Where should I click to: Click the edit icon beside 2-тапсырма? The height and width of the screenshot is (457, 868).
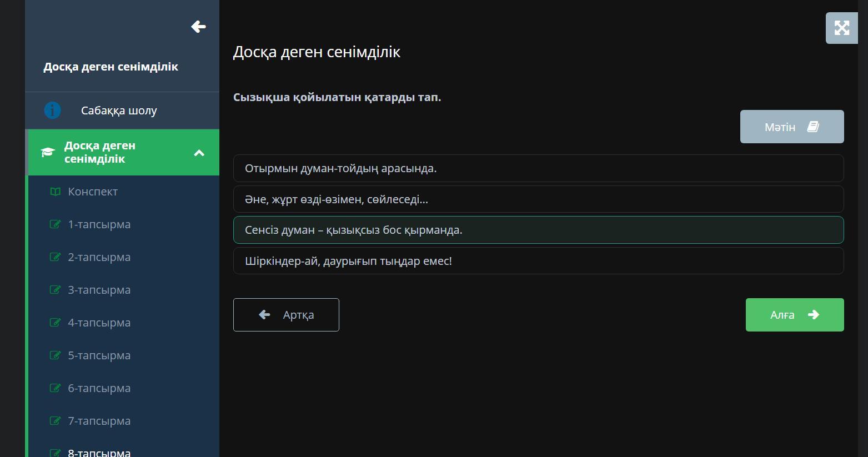tap(56, 257)
